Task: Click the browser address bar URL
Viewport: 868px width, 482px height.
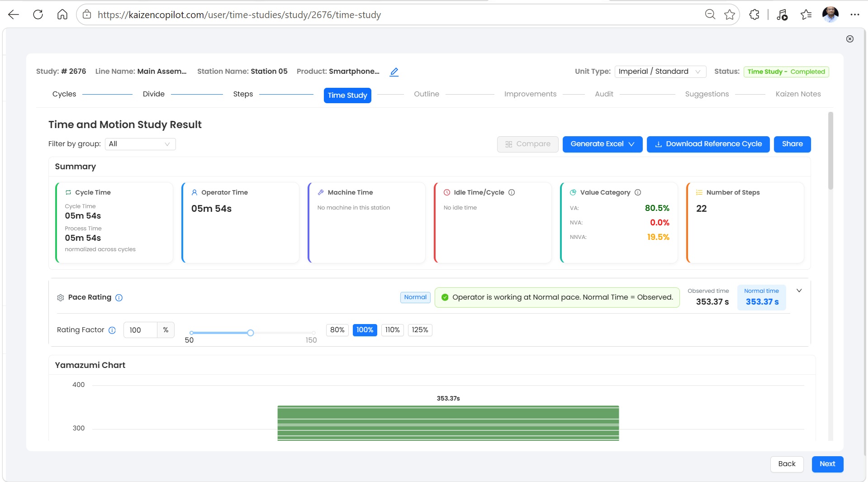Action: click(239, 14)
